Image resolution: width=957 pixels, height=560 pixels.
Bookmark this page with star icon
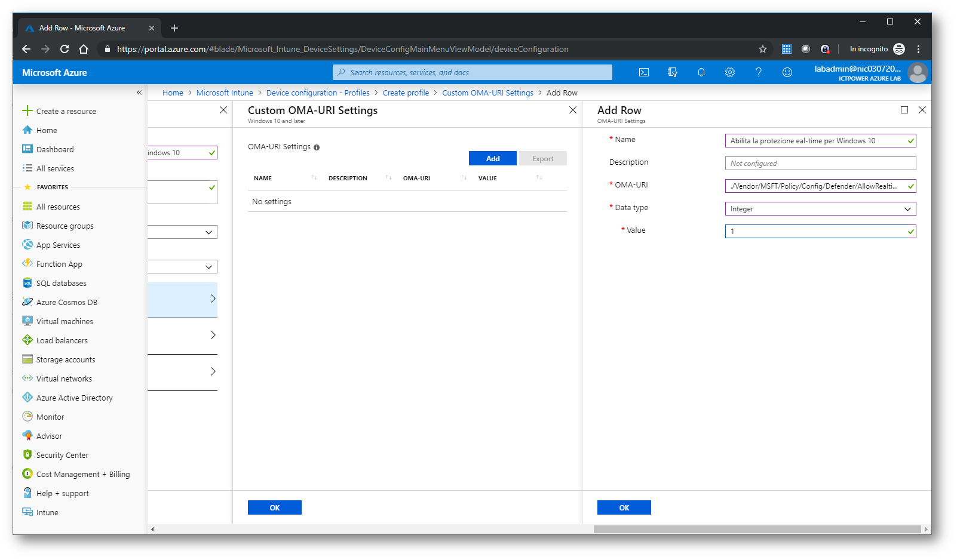click(763, 49)
